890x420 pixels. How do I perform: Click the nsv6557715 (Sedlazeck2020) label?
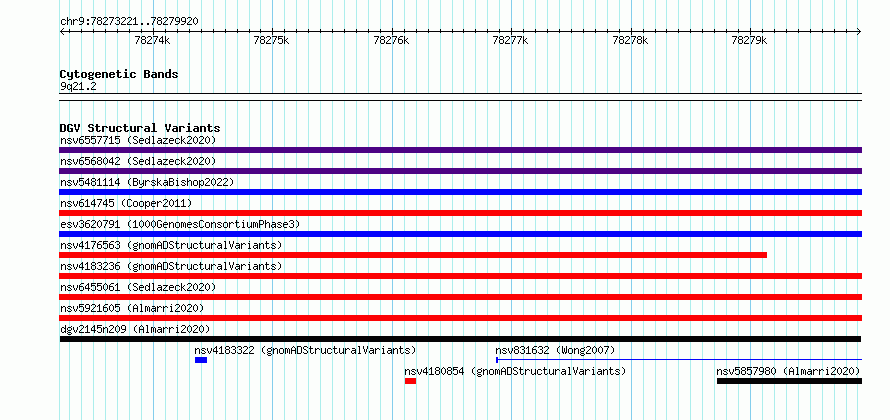[x=138, y=140]
